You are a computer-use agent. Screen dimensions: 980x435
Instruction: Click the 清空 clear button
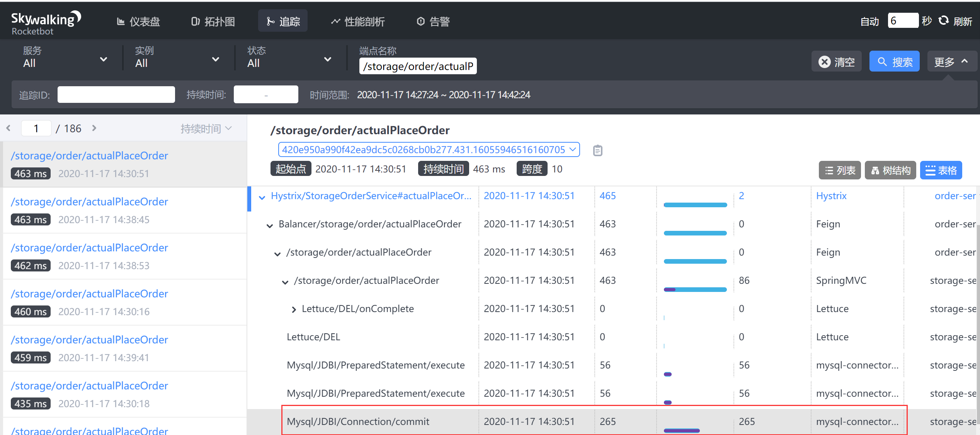point(836,61)
